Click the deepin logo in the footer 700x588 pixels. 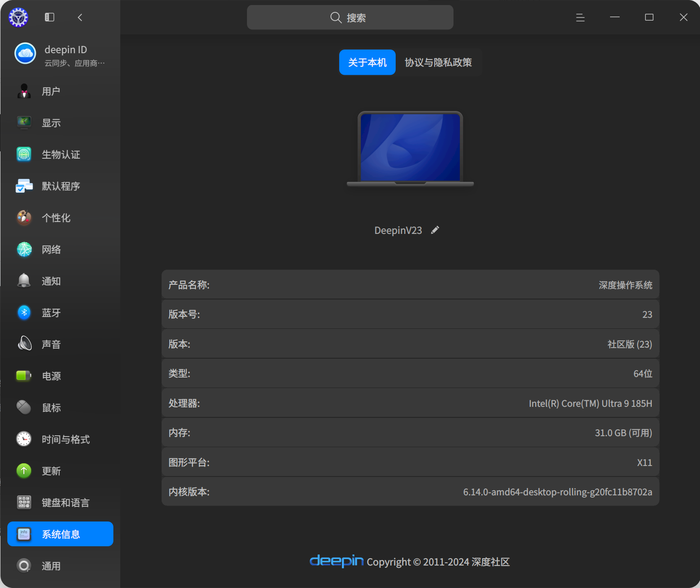point(336,560)
